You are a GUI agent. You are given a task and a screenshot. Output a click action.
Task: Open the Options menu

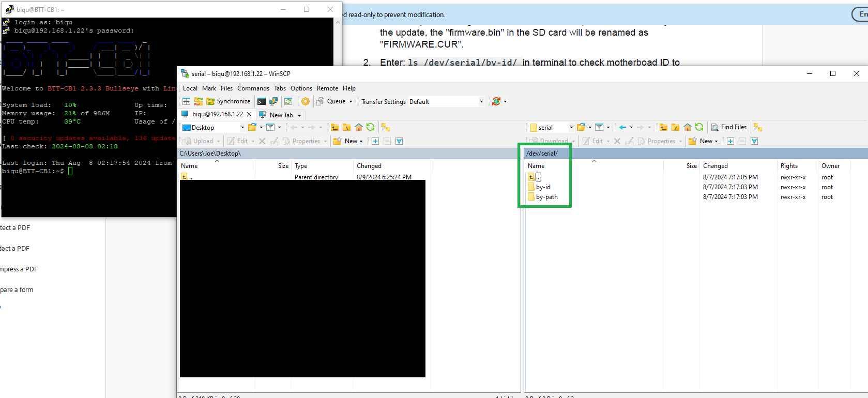tap(301, 88)
